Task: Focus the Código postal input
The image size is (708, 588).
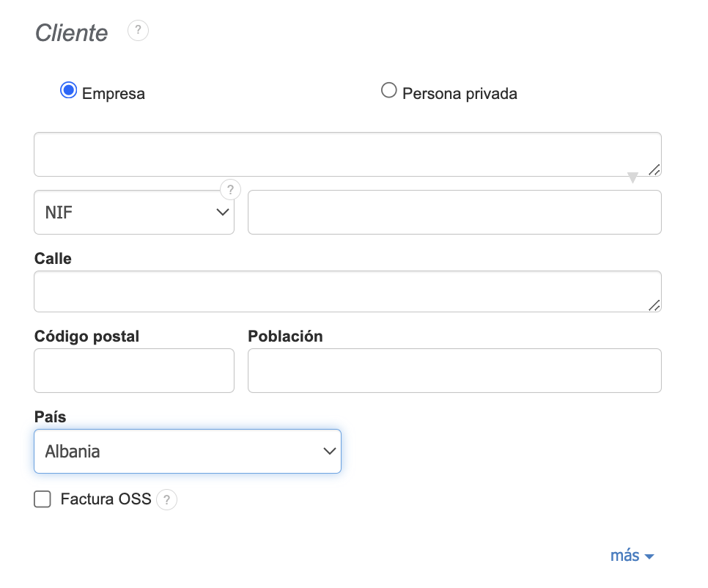Action: (134, 370)
